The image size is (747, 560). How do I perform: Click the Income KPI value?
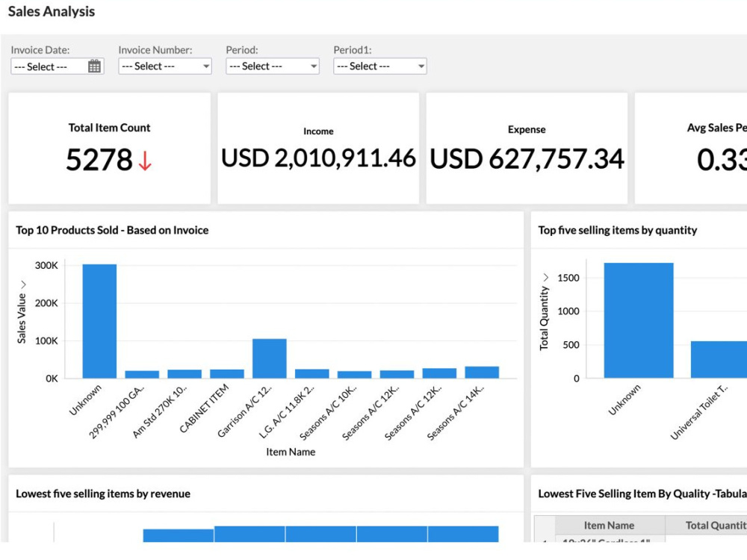tap(319, 158)
